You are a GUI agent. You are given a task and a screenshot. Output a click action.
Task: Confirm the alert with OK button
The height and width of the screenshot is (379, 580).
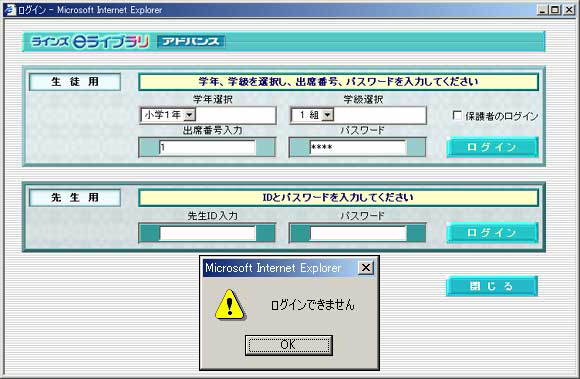pos(289,345)
